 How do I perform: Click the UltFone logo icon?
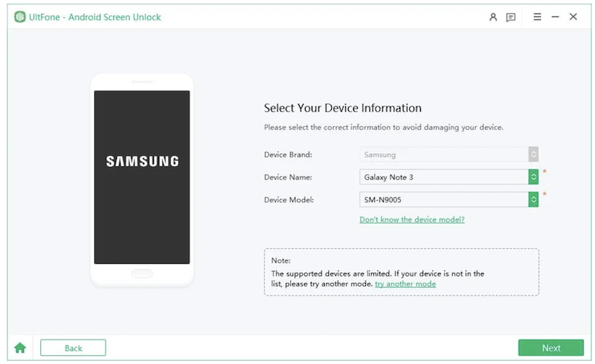(x=20, y=16)
